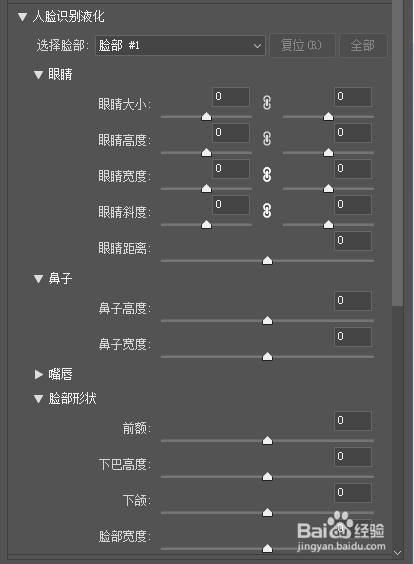The height and width of the screenshot is (564, 414).
Task: Collapse the 眼睛 section triangle
Action: (38, 74)
